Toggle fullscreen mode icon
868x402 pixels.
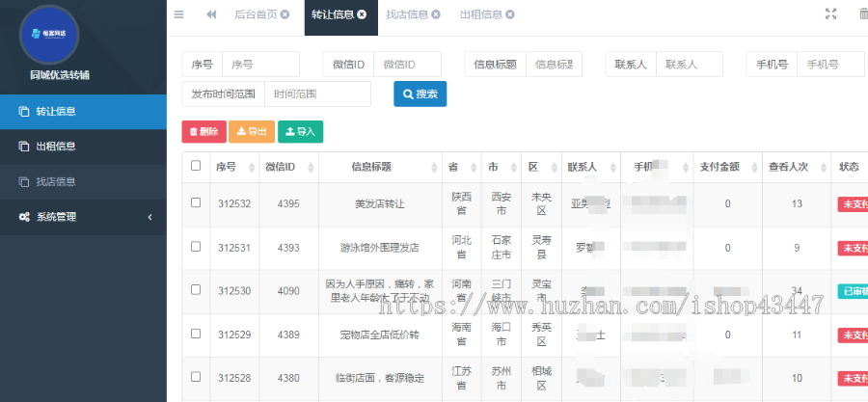[x=830, y=14]
